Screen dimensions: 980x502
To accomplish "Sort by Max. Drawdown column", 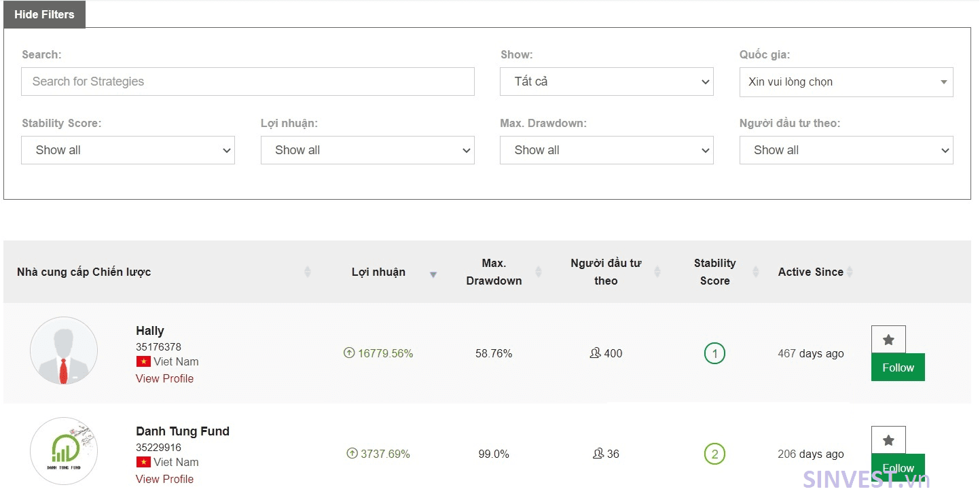I will [x=539, y=272].
